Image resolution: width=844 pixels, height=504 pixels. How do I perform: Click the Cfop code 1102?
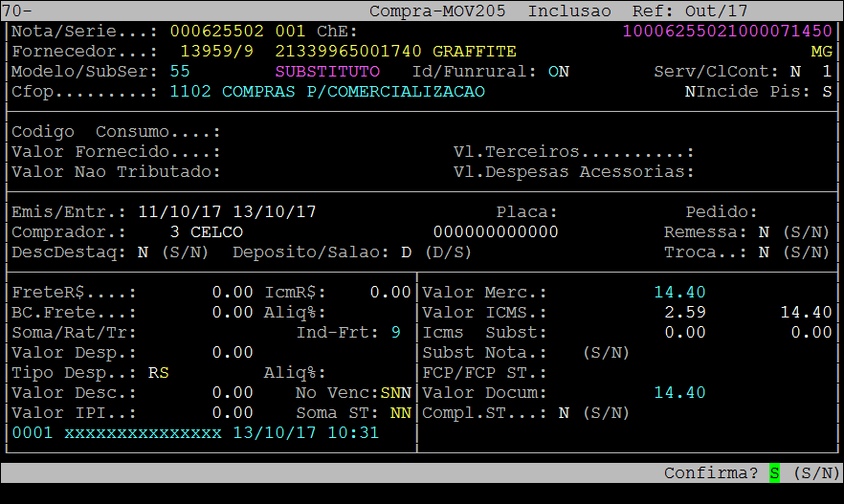pyautogui.click(x=190, y=92)
